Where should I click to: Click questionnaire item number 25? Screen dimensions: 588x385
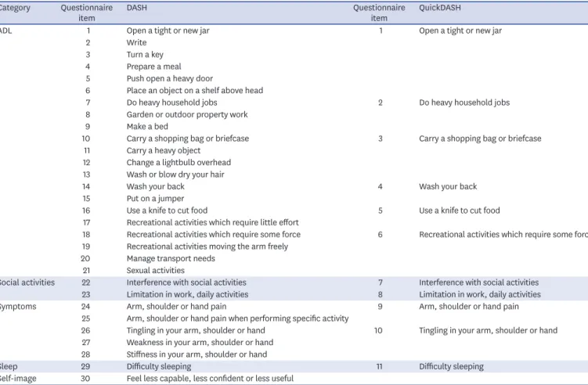(x=85, y=318)
